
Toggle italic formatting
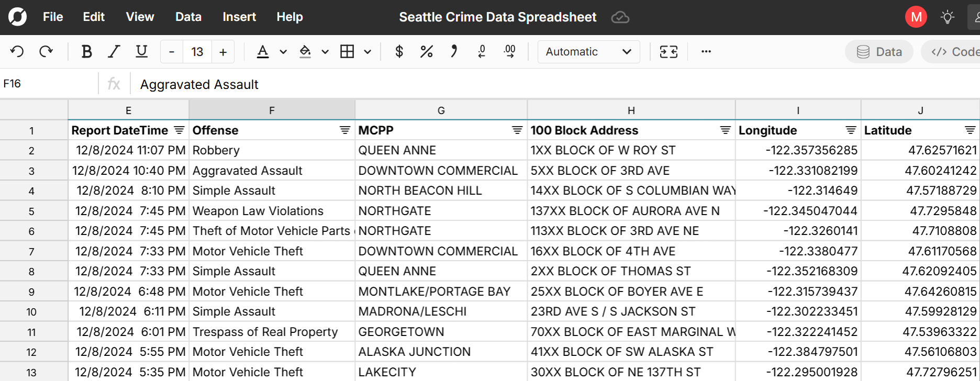[x=114, y=51]
